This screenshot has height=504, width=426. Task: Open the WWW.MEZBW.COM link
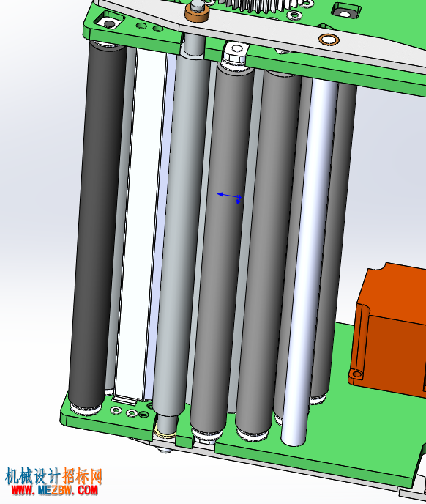click(x=54, y=490)
